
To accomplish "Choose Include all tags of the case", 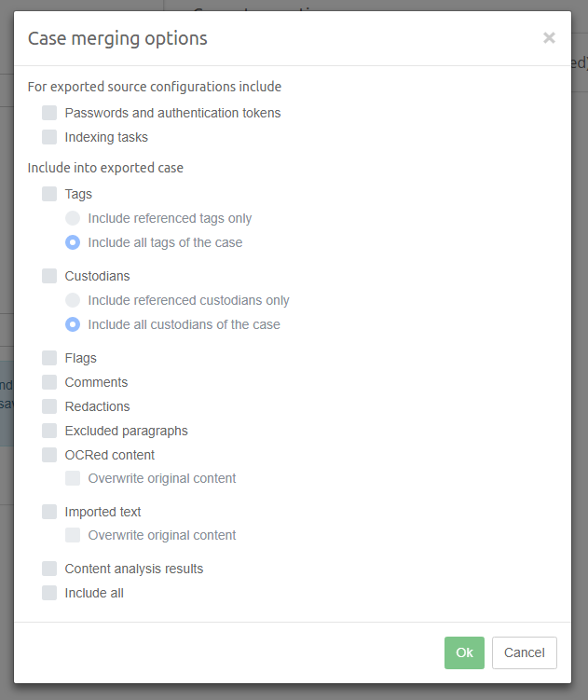I will (x=73, y=242).
